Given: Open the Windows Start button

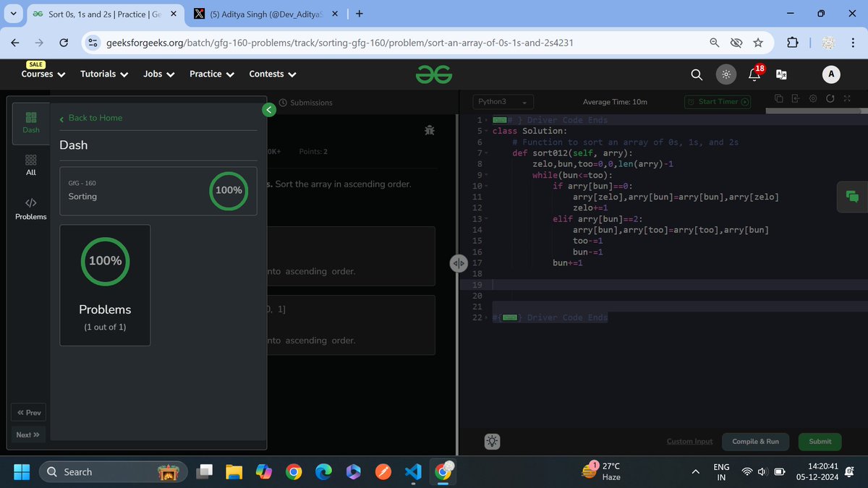Looking at the screenshot, I should click(21, 471).
